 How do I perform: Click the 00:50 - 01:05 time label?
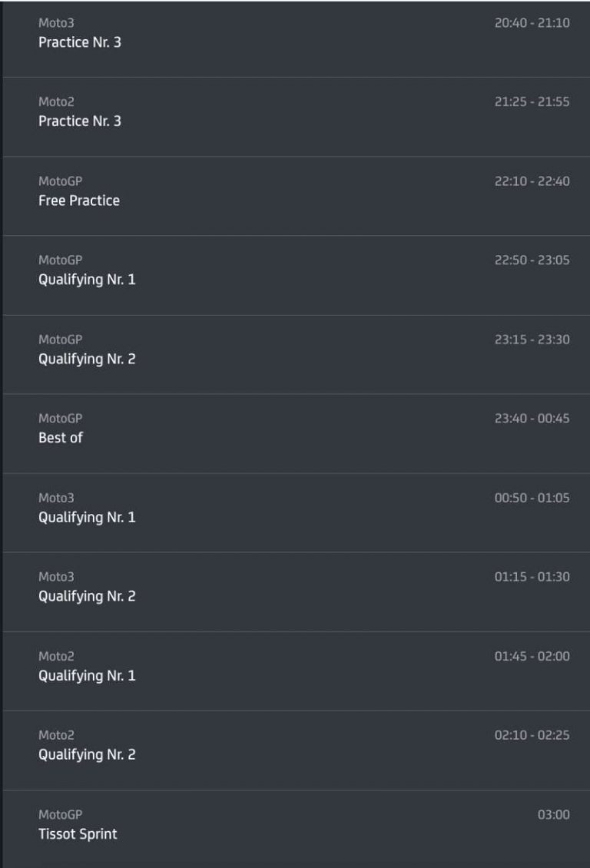[x=532, y=498]
